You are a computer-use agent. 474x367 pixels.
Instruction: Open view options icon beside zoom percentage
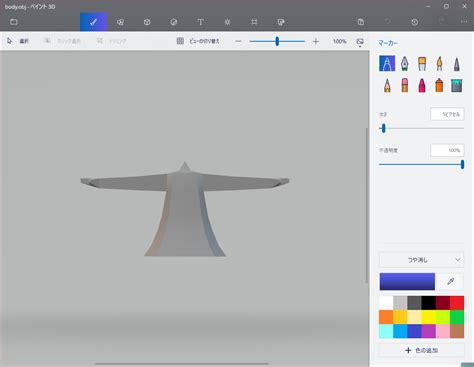(x=360, y=42)
